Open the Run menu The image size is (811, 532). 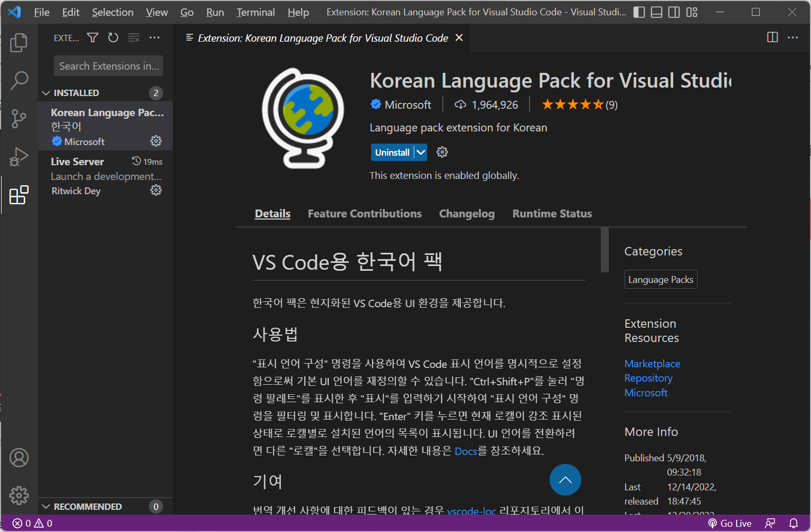(215, 12)
